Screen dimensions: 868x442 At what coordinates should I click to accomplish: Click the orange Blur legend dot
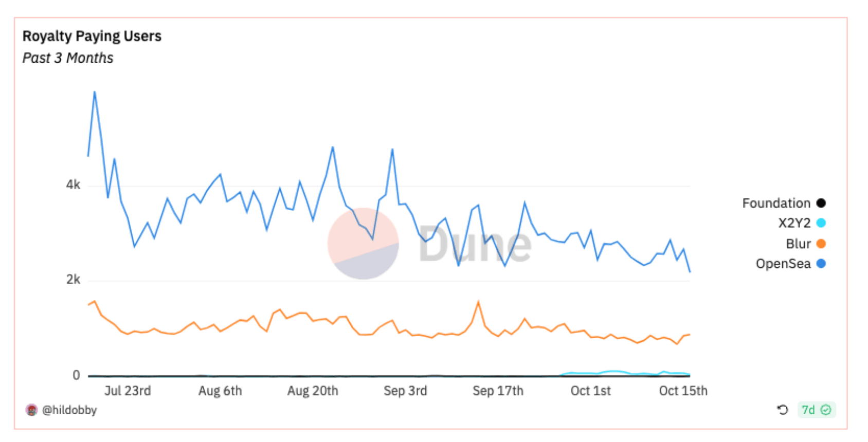point(821,244)
